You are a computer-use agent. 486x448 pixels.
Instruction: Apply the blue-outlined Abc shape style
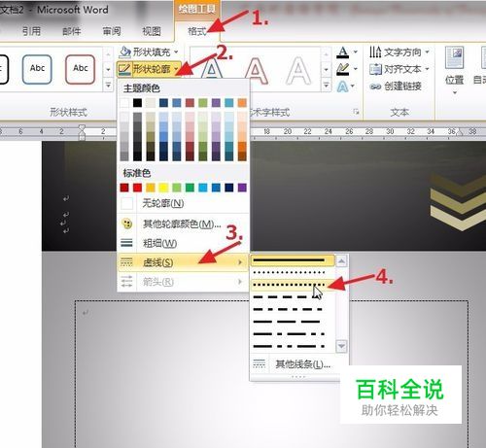[37, 69]
